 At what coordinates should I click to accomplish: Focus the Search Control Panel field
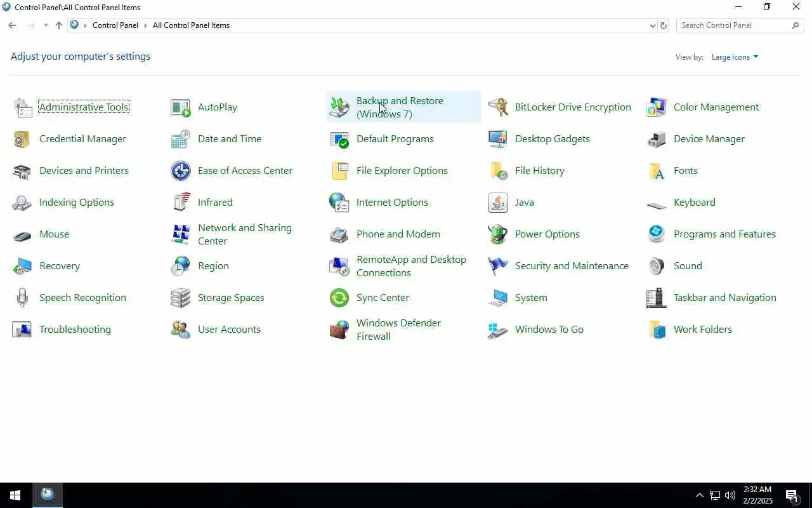coord(733,25)
